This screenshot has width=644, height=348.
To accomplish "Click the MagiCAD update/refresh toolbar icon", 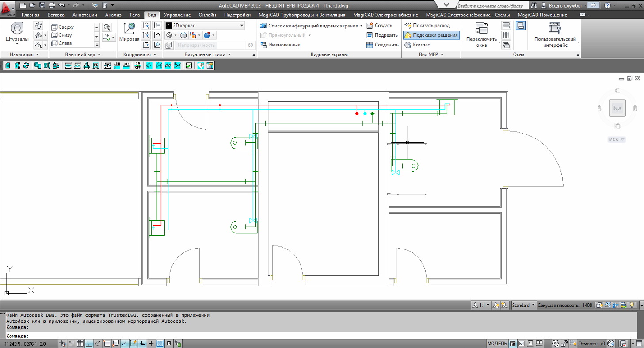I will click(26, 65).
